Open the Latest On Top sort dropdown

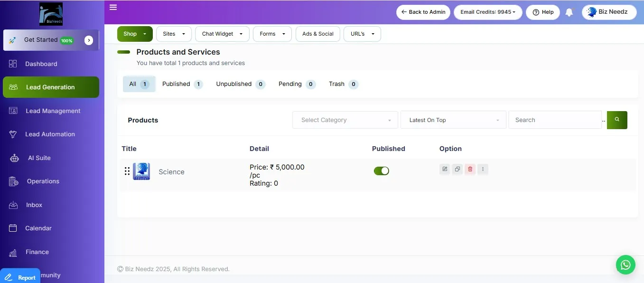pos(453,120)
